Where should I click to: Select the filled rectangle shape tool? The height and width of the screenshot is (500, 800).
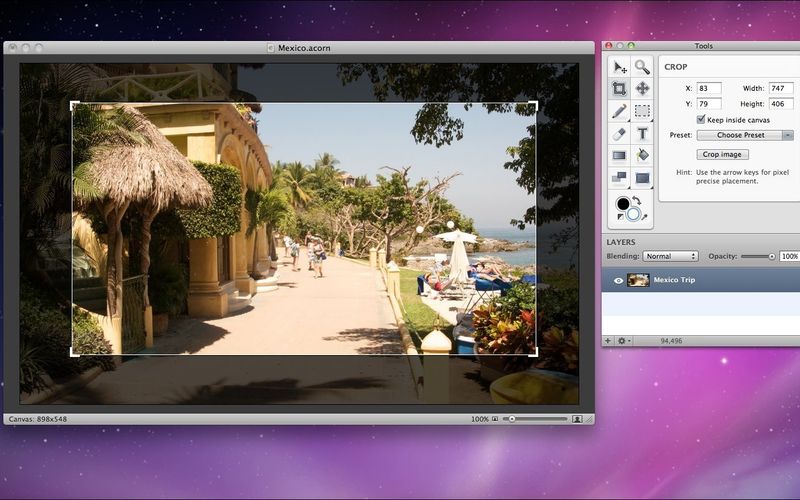642,178
